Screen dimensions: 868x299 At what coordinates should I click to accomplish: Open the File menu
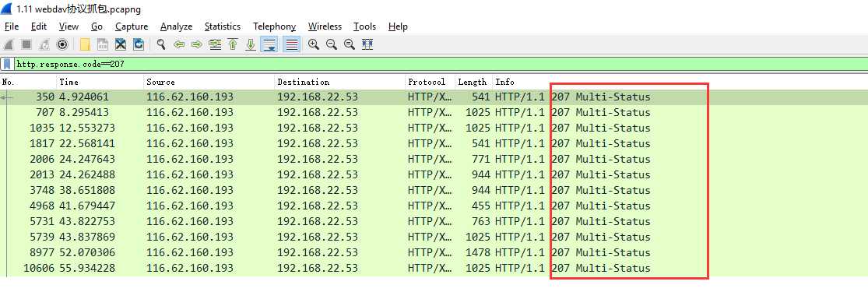click(12, 26)
